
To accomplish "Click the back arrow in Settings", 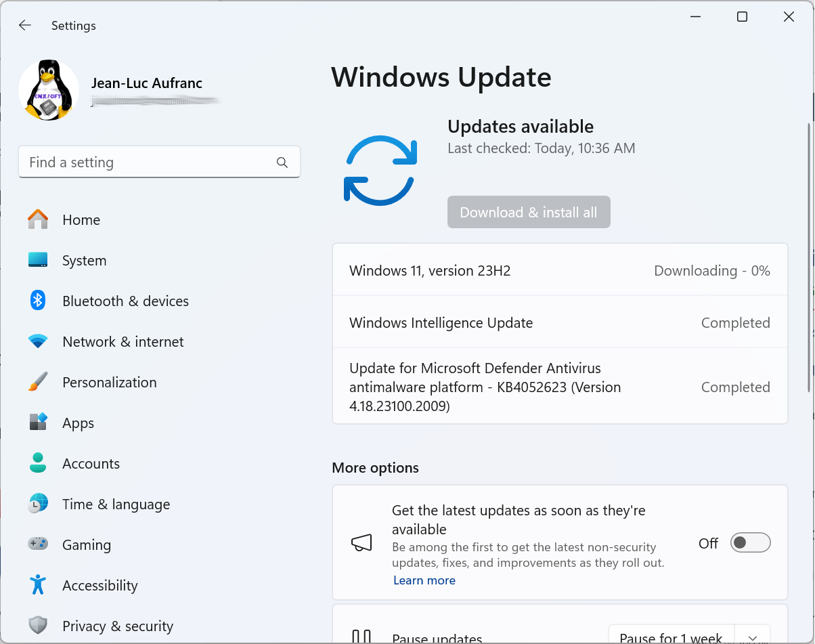I will [25, 25].
